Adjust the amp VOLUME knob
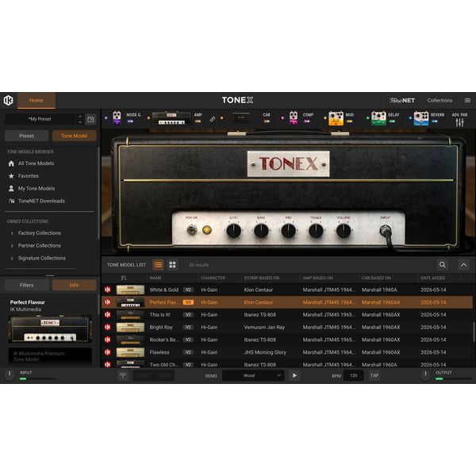Viewport: 476px width, 476px height. [344, 231]
